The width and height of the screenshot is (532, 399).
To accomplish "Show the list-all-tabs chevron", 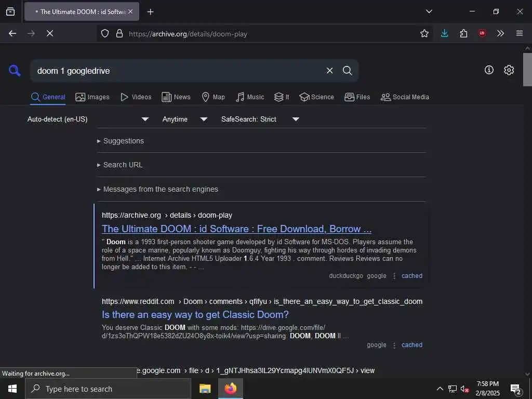I will [429, 11].
